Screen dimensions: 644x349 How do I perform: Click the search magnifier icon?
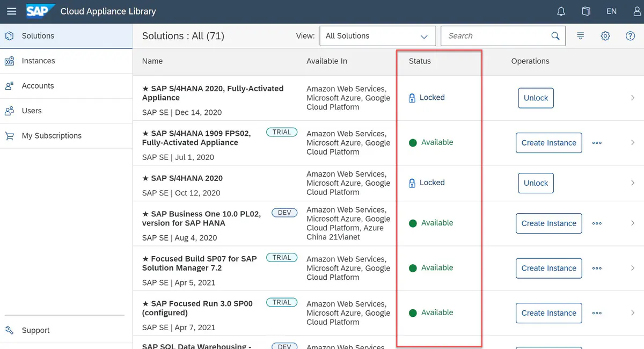click(x=555, y=36)
